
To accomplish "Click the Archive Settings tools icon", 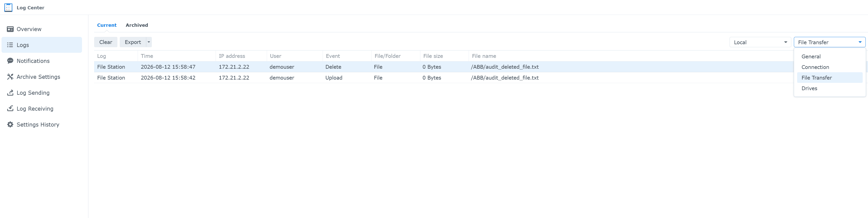I will click(x=10, y=77).
